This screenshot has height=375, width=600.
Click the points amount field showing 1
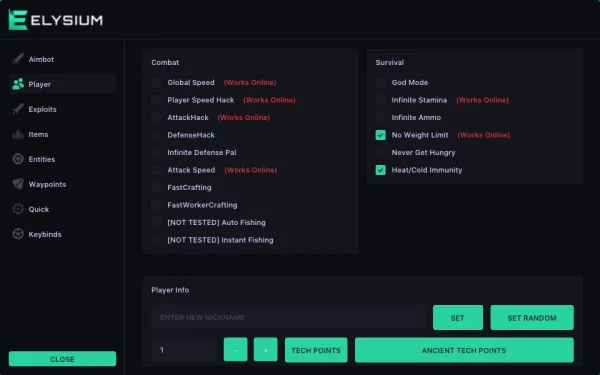point(184,350)
